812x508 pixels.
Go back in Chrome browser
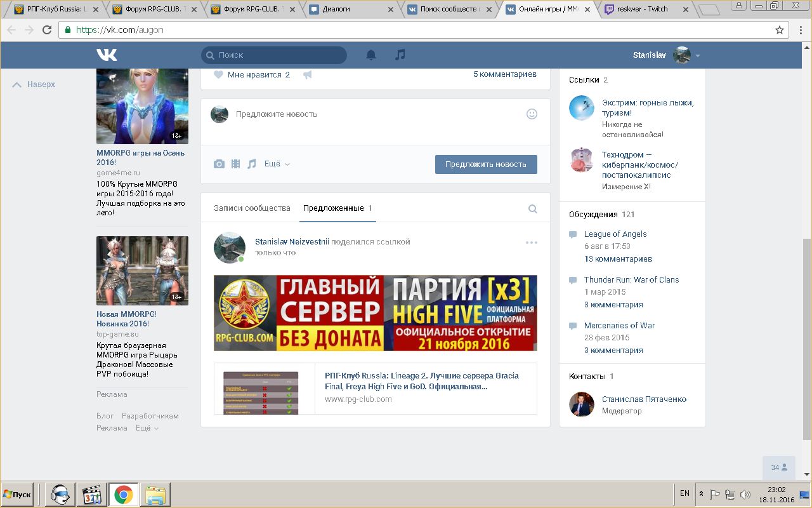pyautogui.click(x=12, y=30)
